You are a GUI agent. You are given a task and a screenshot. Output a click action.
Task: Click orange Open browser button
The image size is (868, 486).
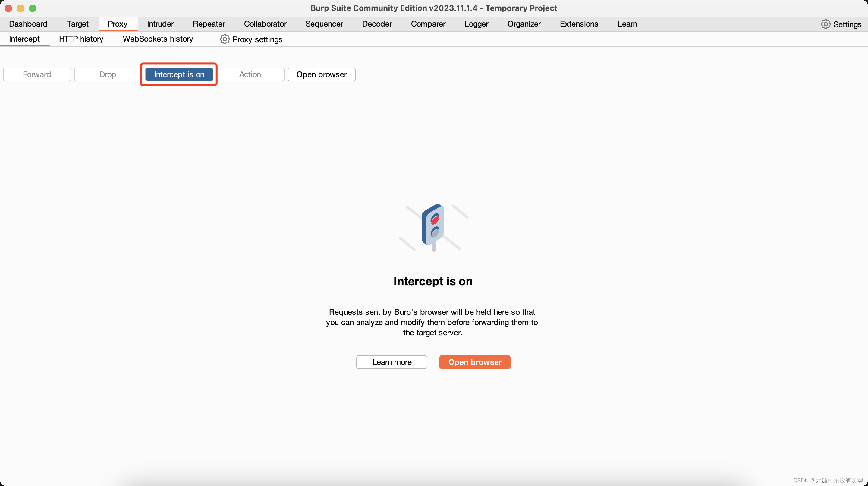point(475,362)
